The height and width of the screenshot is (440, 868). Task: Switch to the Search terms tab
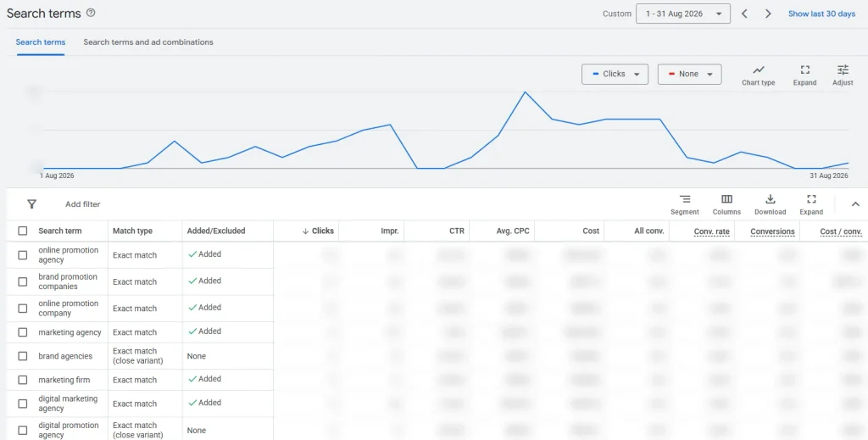41,42
